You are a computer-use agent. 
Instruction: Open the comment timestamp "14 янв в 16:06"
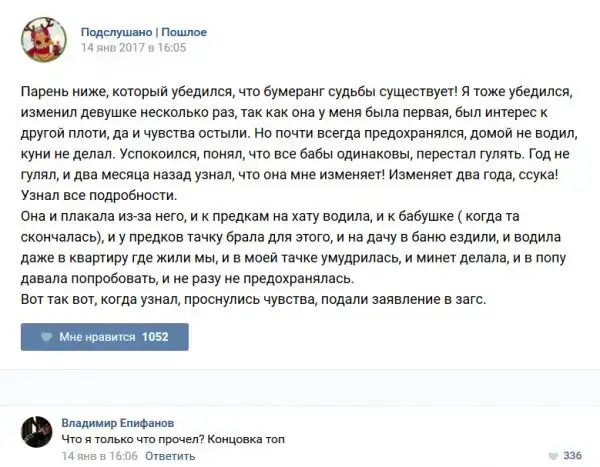tap(99, 455)
